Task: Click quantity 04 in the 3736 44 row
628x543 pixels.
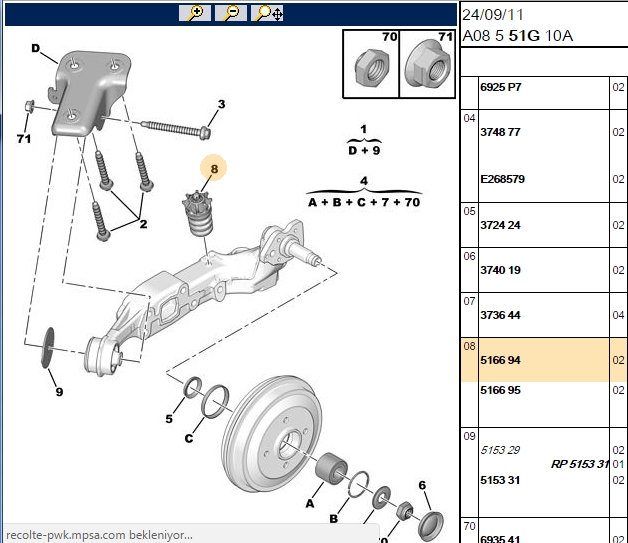Action: tap(618, 315)
